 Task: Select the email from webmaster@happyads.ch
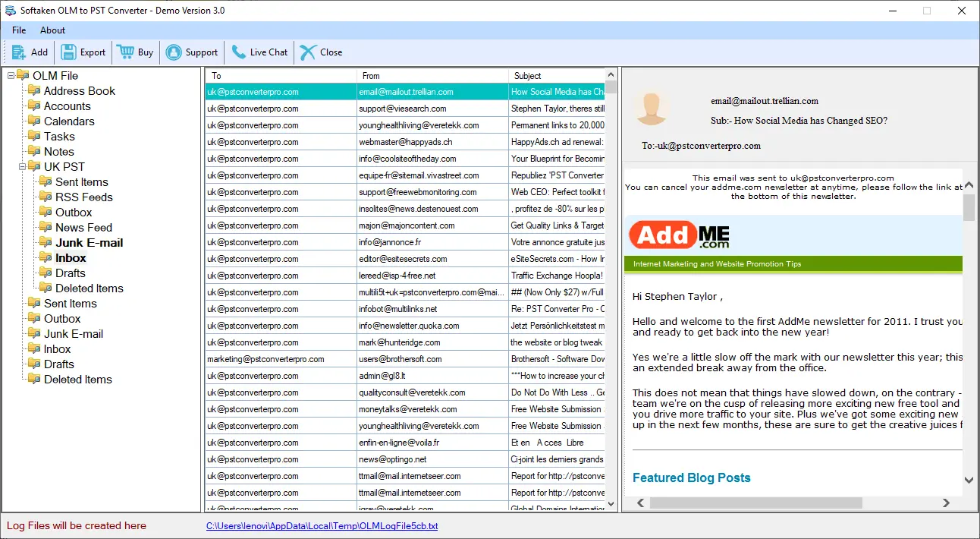405,142
